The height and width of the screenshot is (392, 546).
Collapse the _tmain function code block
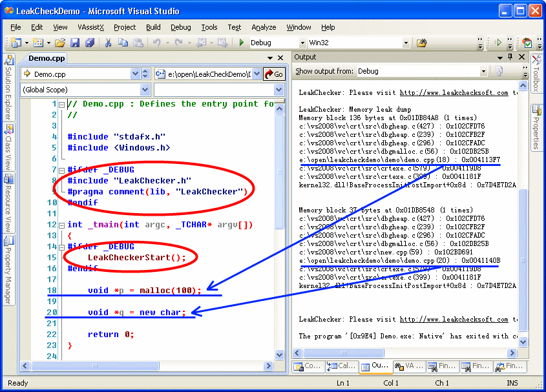[x=61, y=225]
